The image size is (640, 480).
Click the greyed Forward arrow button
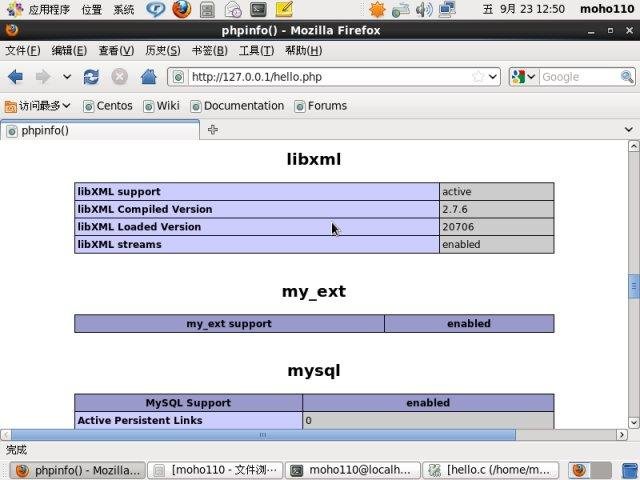[43, 77]
